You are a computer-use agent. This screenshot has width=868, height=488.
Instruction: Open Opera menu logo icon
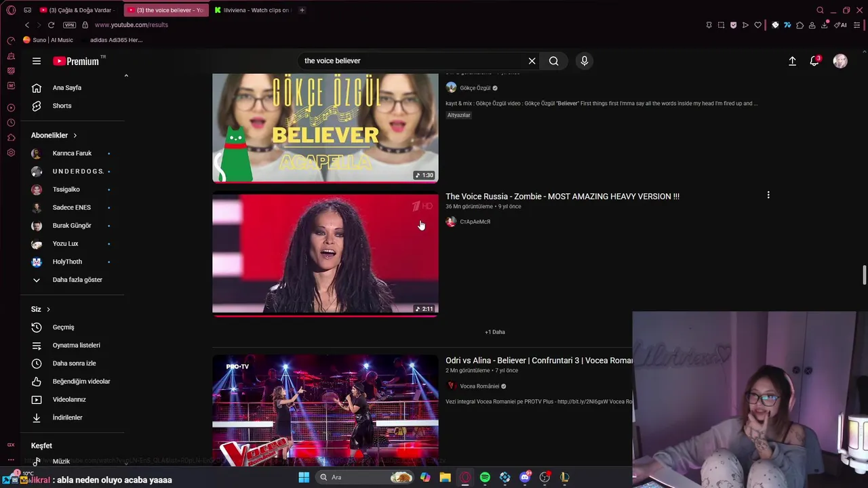tap(11, 10)
